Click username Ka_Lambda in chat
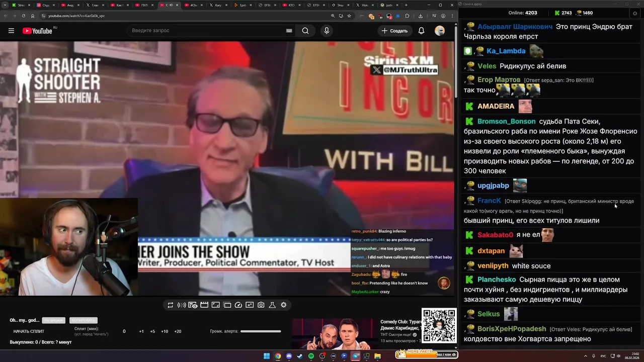644x362 pixels. point(506,51)
